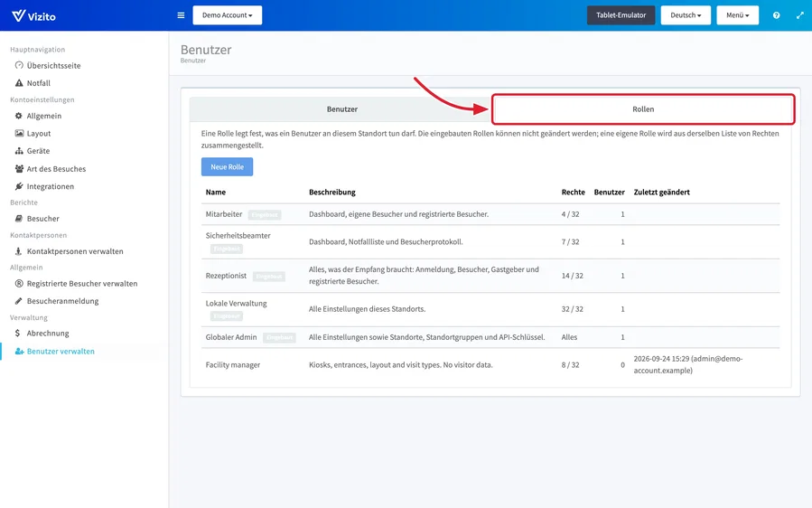
Task: Click the Vizito logo
Action: point(33,15)
